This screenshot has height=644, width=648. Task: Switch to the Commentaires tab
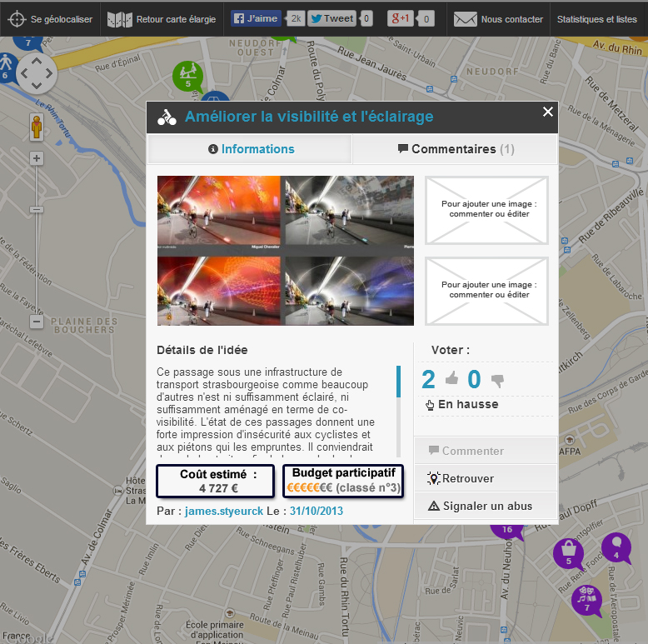pos(455,149)
